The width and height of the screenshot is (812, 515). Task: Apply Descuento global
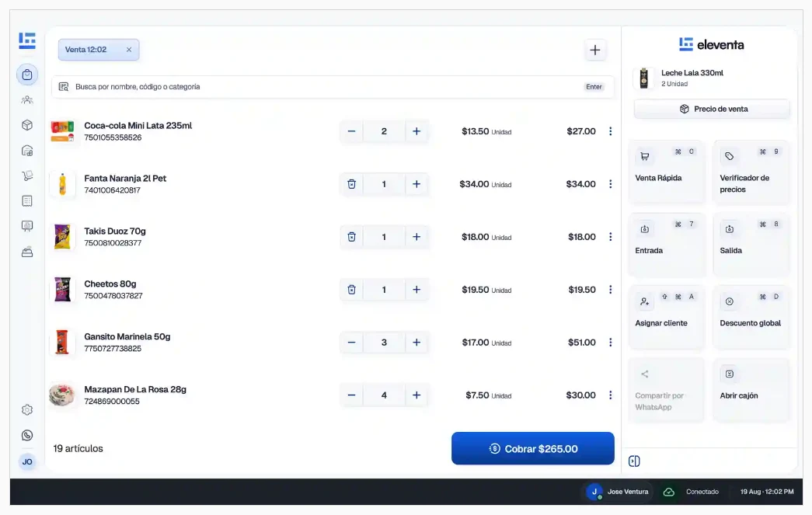coord(751,316)
